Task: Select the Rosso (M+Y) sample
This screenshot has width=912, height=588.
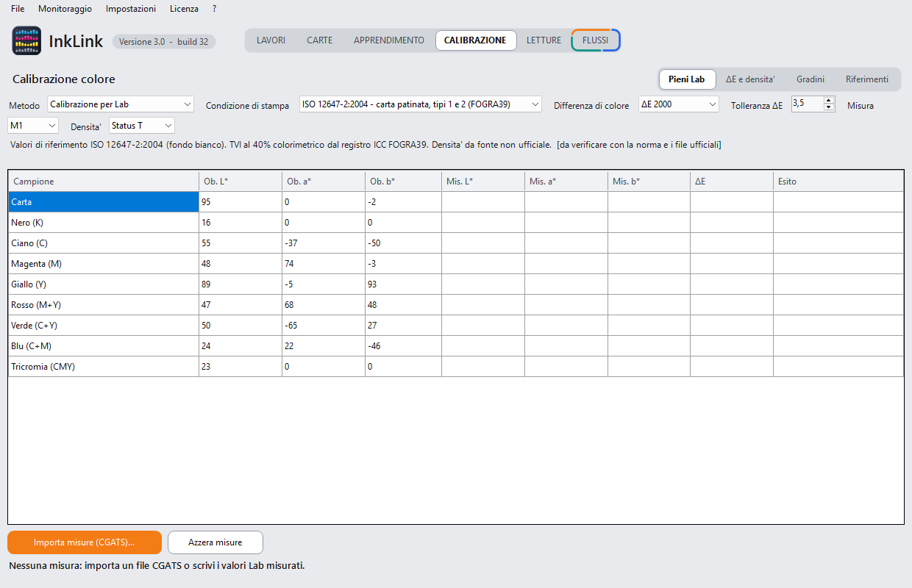Action: (x=104, y=305)
